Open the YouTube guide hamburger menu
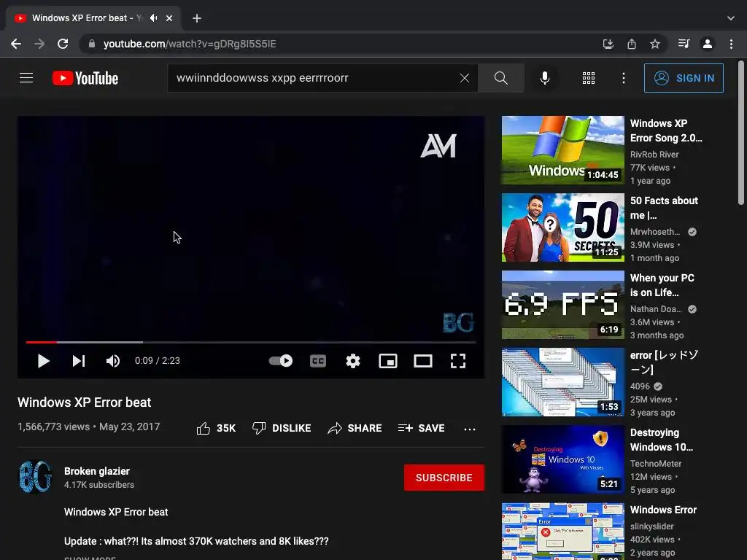747x560 pixels. pos(26,77)
